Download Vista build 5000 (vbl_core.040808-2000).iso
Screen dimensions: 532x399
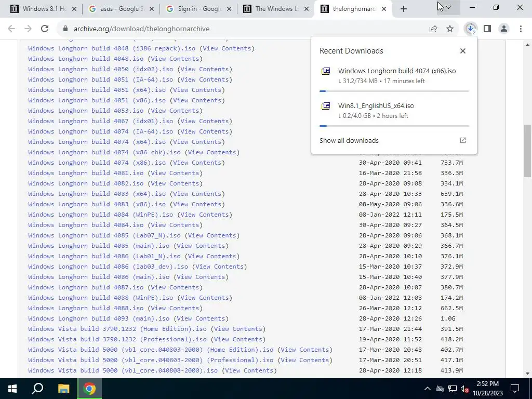coord(123,370)
